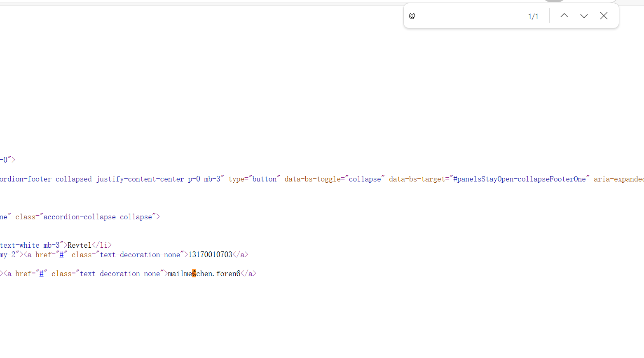Click the Revtel list item text
This screenshot has width=644, height=358.
[x=79, y=245]
